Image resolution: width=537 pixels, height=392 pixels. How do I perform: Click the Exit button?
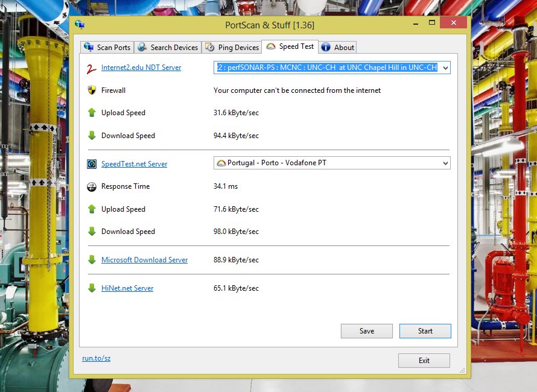coord(424,361)
